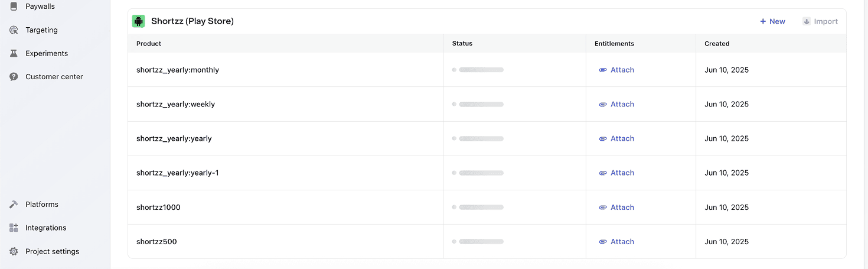Open the shortzz_yearly:yearly product row

click(x=174, y=138)
